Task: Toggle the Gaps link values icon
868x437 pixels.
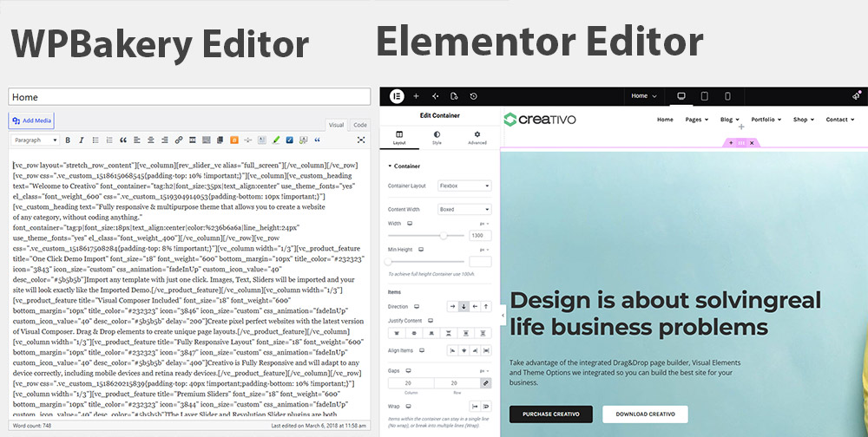Action: 485,382
